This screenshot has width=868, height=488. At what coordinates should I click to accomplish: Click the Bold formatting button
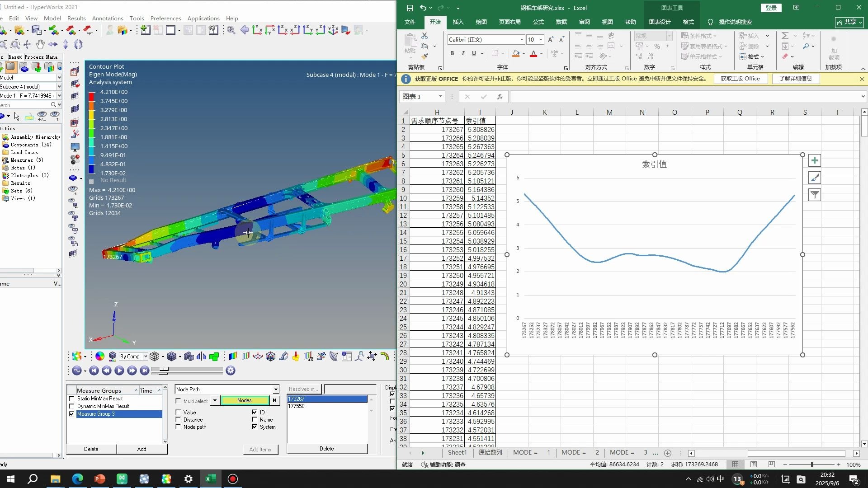452,53
